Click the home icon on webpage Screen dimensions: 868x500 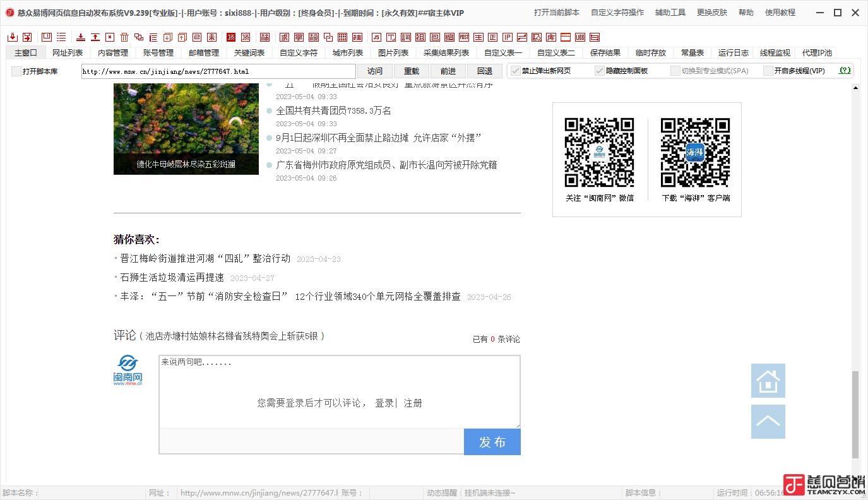768,381
